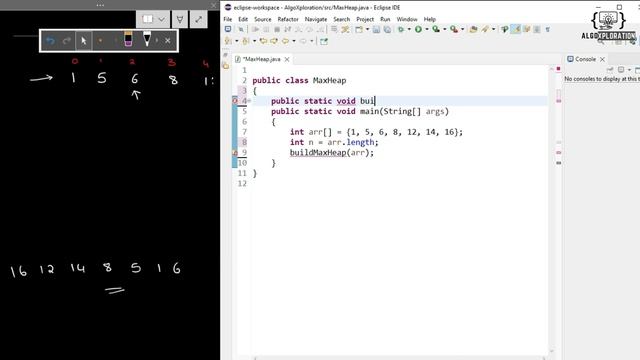Viewport: 640px width, 360px height.
Task: Select the MaxHeap.java editor tab
Action: tap(262, 59)
